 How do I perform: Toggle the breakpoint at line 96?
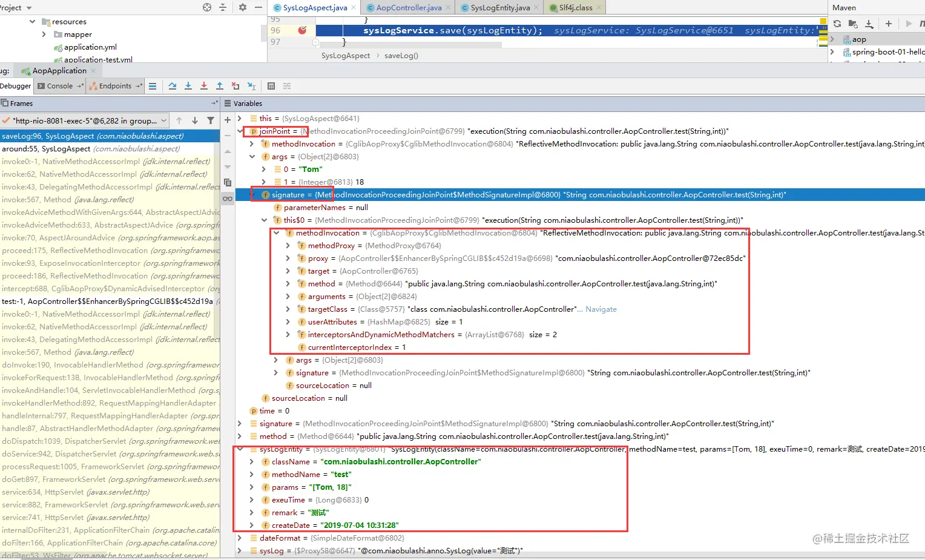pos(302,30)
